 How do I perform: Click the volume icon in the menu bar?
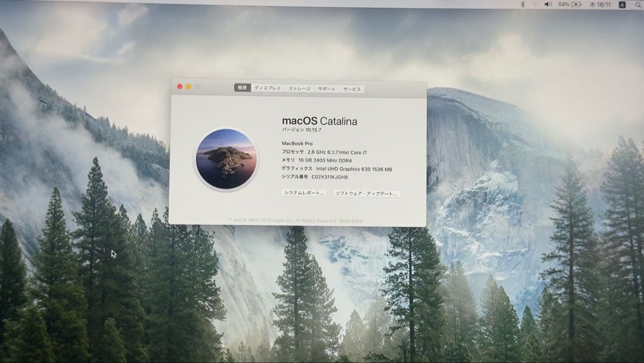tap(549, 4)
